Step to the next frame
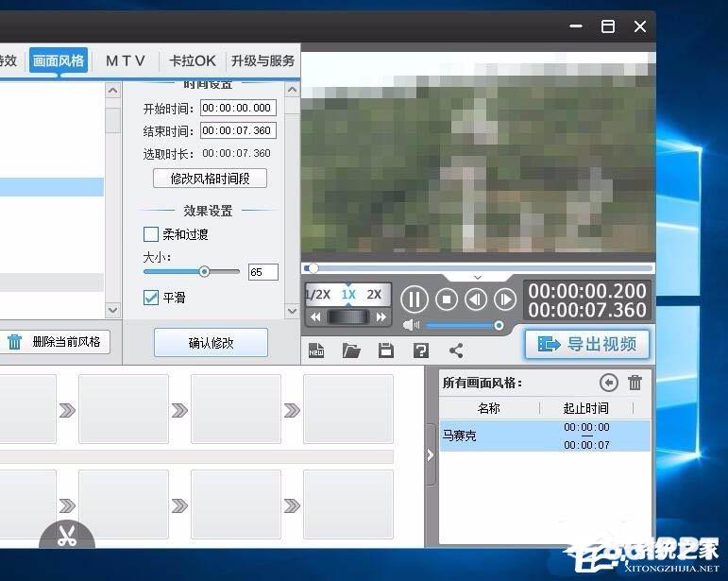 coord(504,299)
